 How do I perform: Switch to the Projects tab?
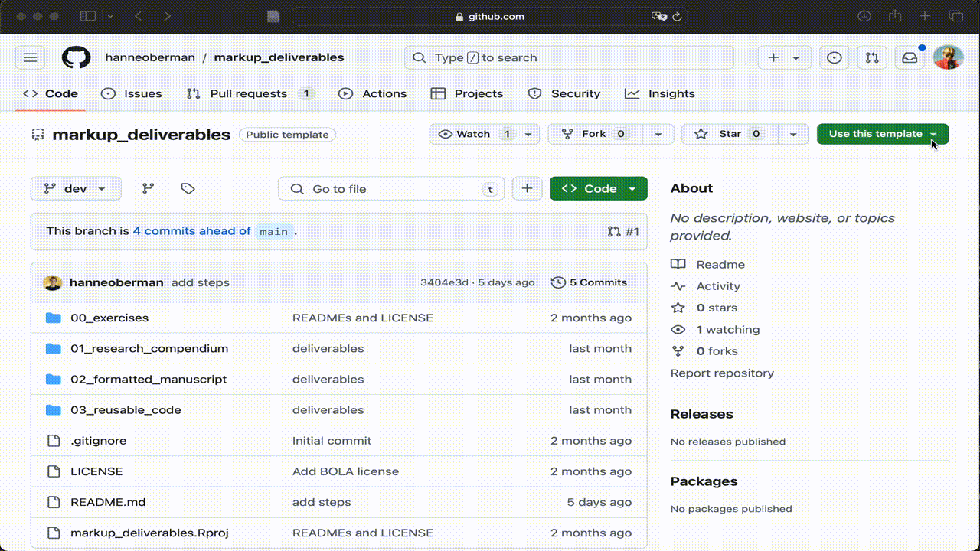467,93
